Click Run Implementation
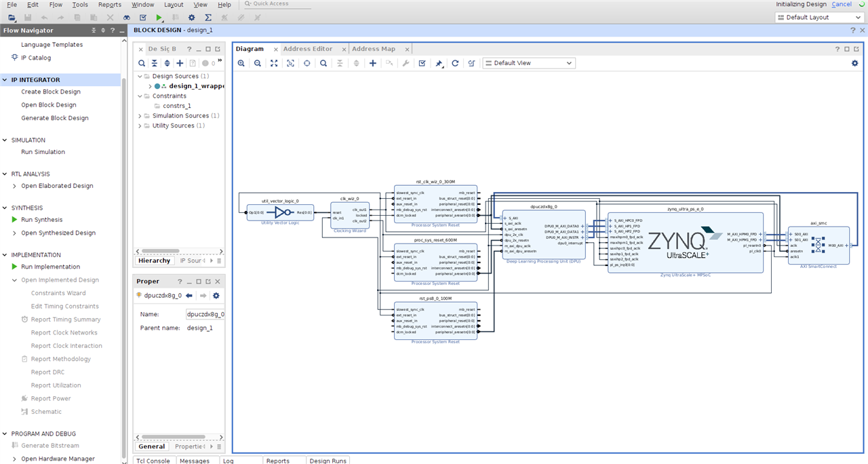Screen dimensions: 868x464 coord(50,267)
